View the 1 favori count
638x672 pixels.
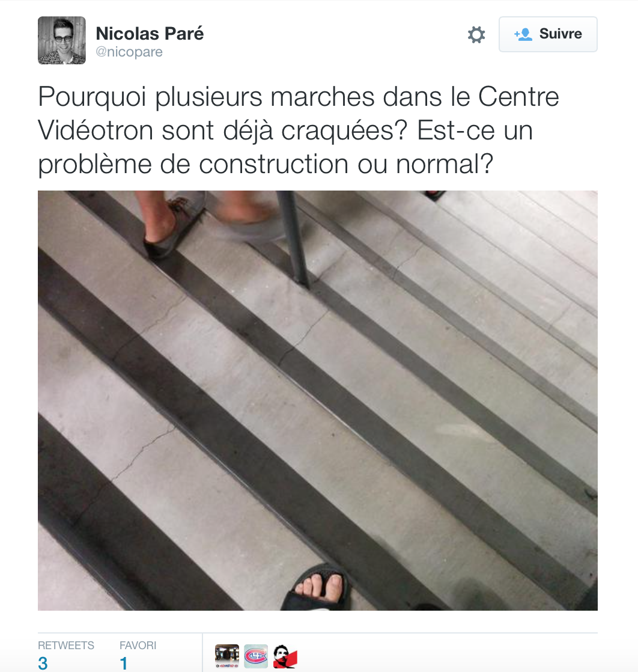(123, 663)
